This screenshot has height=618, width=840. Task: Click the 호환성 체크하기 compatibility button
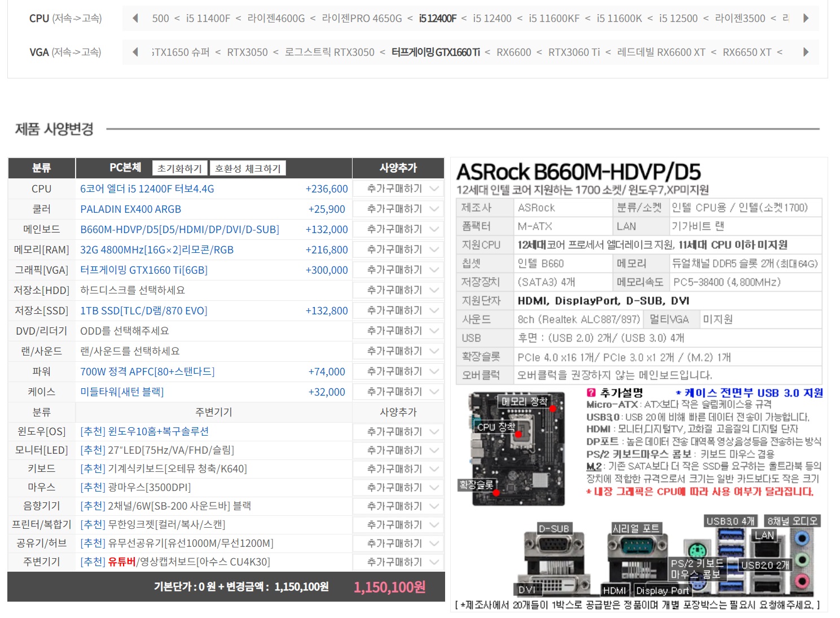(247, 168)
